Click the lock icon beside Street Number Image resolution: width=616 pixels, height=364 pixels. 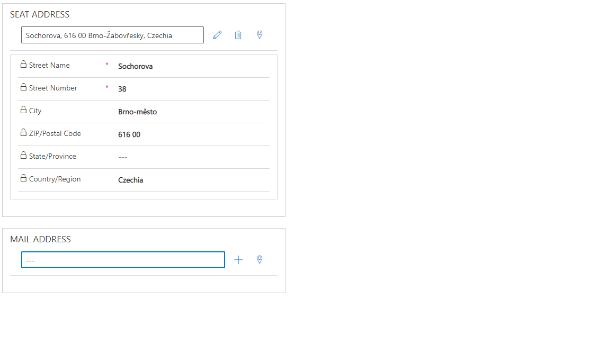click(x=23, y=86)
